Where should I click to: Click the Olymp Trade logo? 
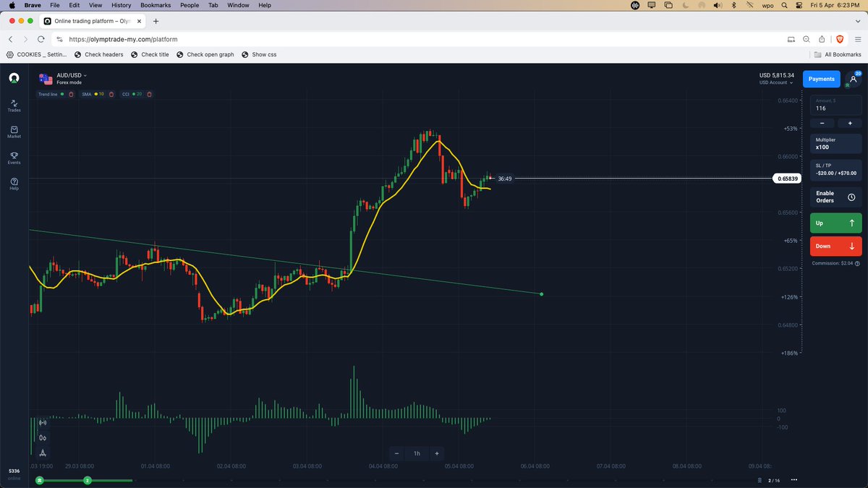(x=14, y=77)
